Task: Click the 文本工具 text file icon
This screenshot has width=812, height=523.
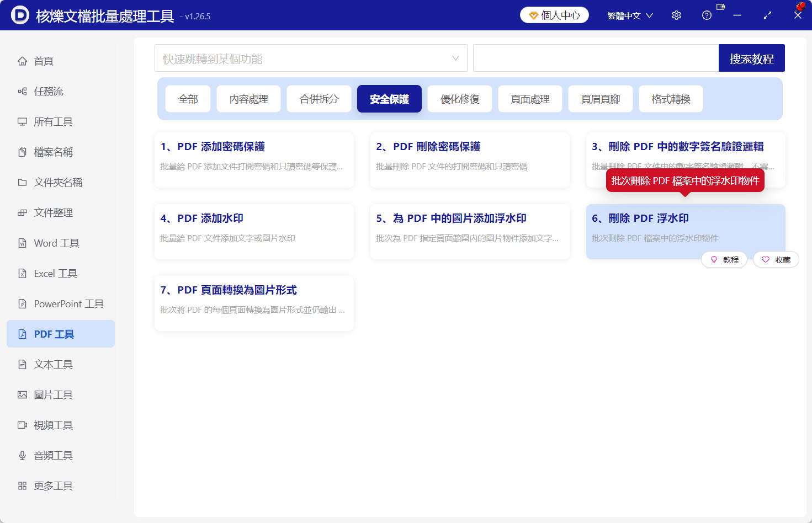Action: (x=22, y=365)
